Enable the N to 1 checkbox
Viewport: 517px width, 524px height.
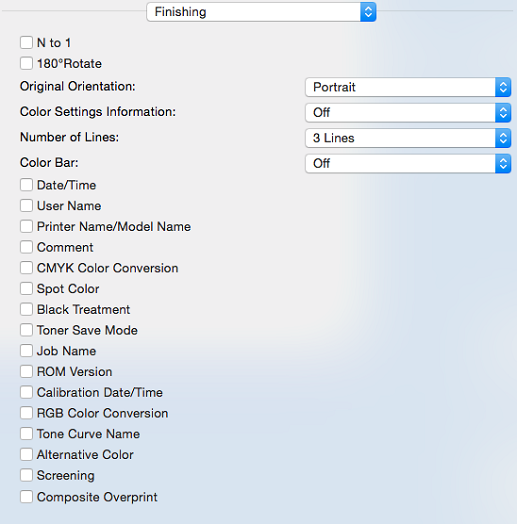(26, 43)
